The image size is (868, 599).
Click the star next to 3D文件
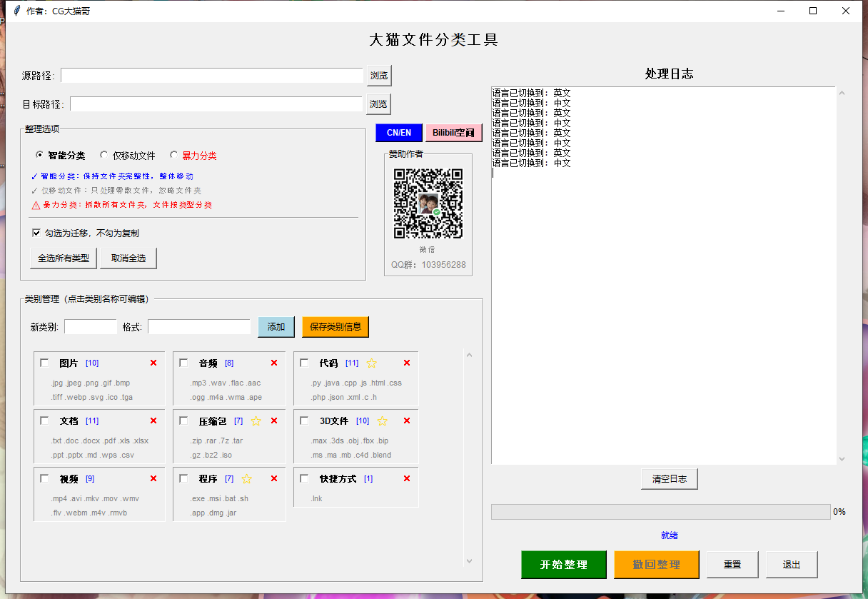click(382, 421)
